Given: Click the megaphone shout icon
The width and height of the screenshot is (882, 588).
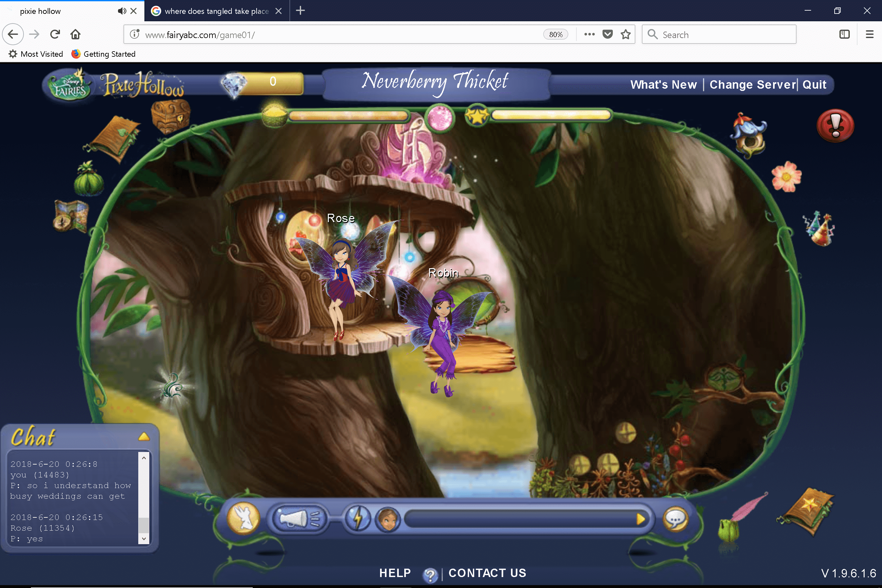Looking at the screenshot, I should pyautogui.click(x=299, y=519).
